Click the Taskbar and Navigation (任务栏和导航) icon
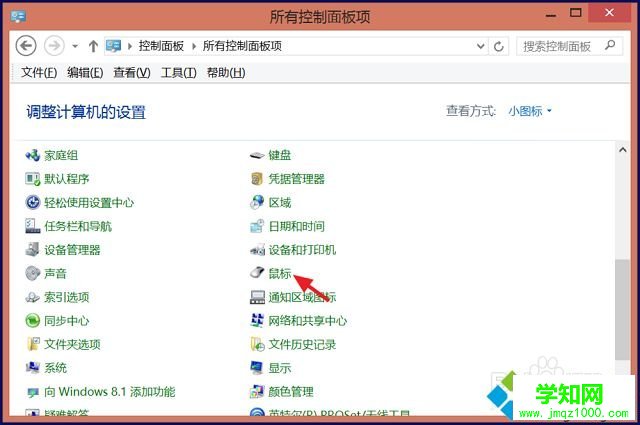This screenshot has height=425, width=640. point(32,226)
